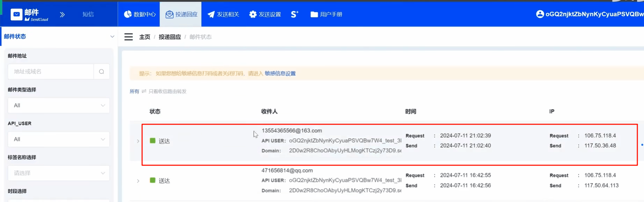The height and width of the screenshot is (202, 644).
Task: Click the SendCloud mail logo icon
Action: (16, 14)
